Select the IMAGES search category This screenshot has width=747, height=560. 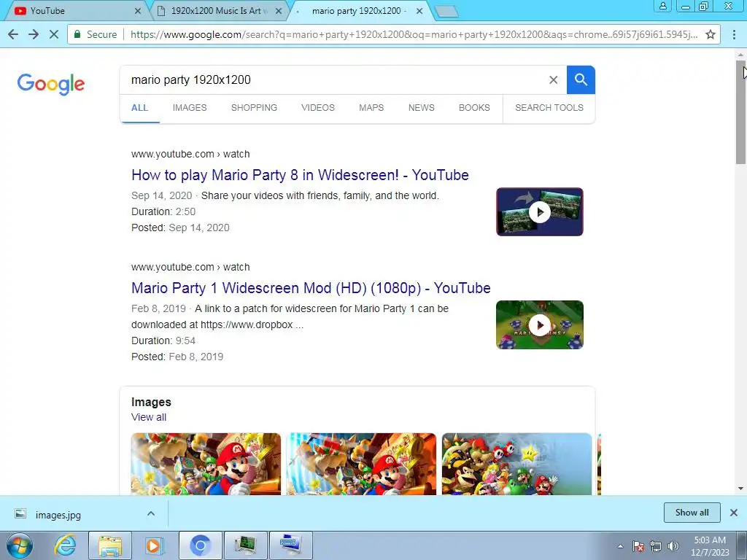point(190,108)
